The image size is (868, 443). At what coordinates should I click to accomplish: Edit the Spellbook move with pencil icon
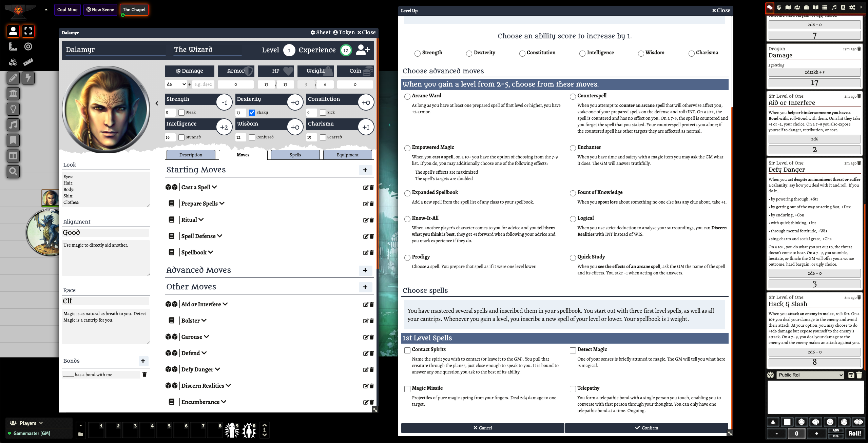pos(366,253)
